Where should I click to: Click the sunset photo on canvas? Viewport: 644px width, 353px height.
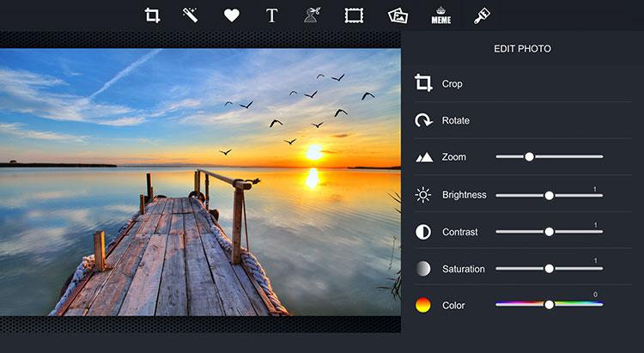point(200,182)
